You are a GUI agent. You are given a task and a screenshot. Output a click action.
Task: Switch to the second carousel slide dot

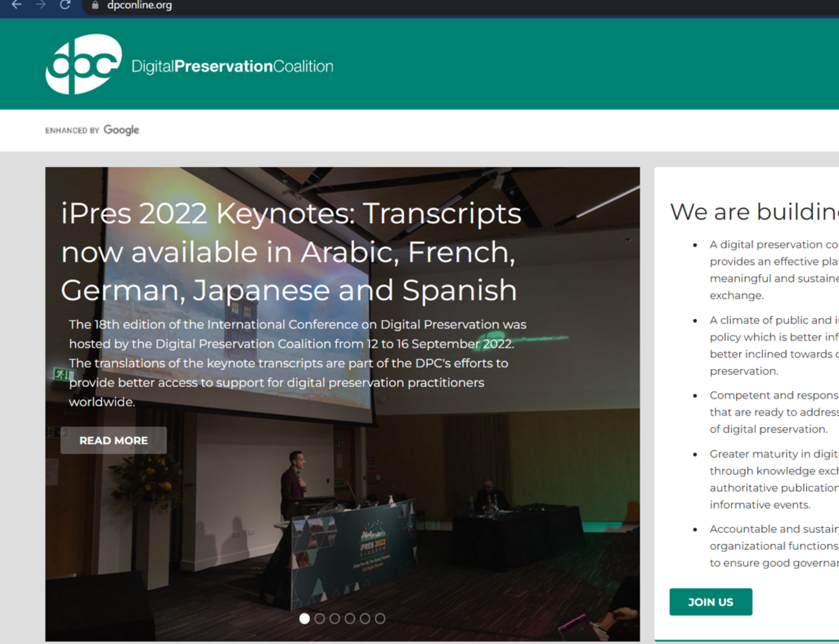tap(319, 618)
